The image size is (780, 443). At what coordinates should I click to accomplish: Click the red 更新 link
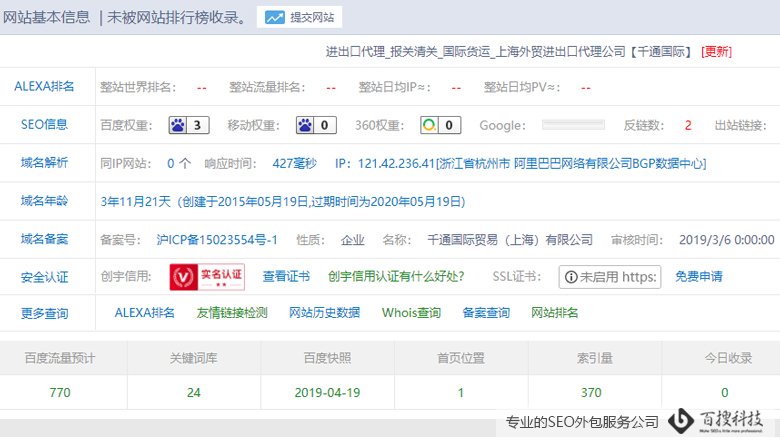tap(716, 52)
